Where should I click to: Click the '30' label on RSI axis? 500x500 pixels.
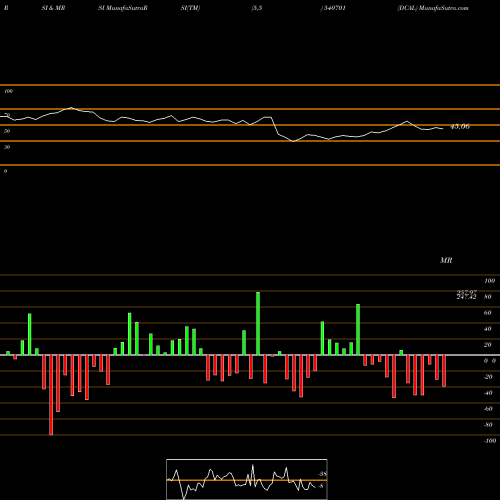pyautogui.click(x=7, y=147)
